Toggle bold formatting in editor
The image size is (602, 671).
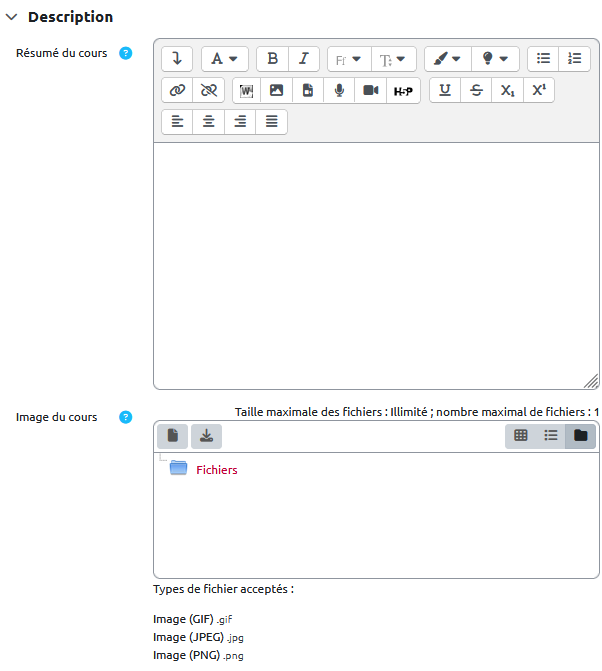[272, 59]
